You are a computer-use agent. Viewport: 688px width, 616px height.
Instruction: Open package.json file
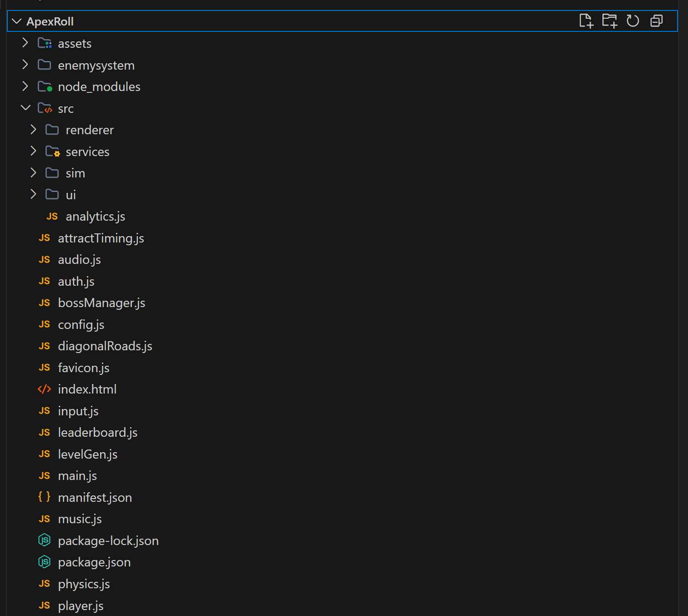click(x=94, y=562)
